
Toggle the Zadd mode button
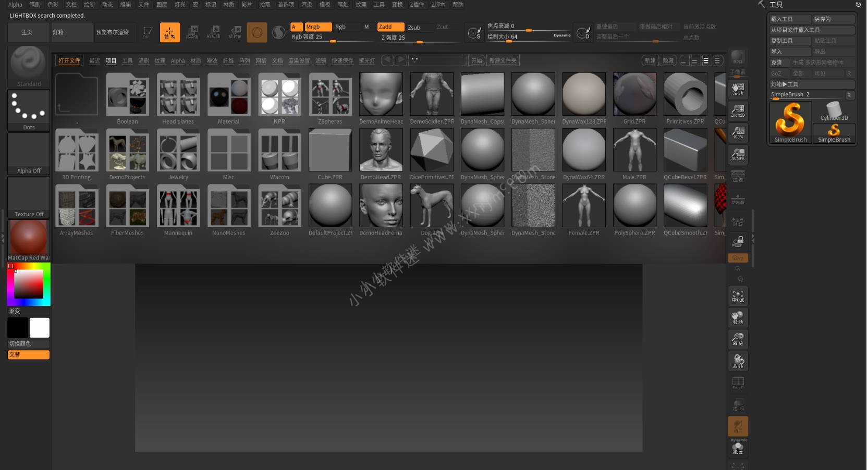tap(390, 27)
